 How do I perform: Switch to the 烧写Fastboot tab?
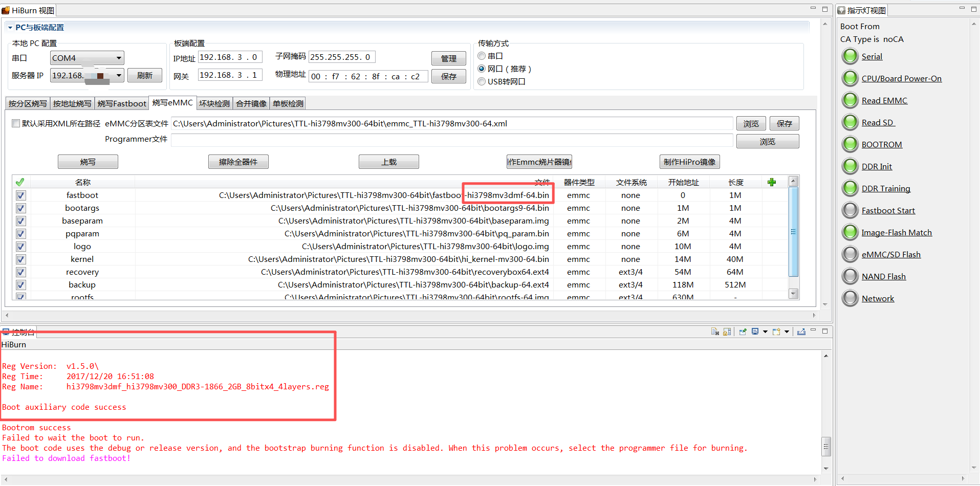[122, 103]
